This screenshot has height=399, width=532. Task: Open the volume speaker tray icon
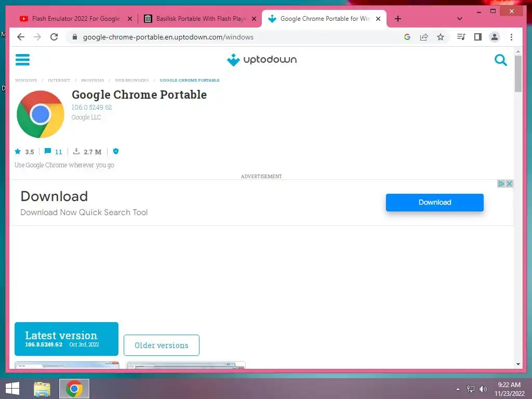tap(483, 389)
